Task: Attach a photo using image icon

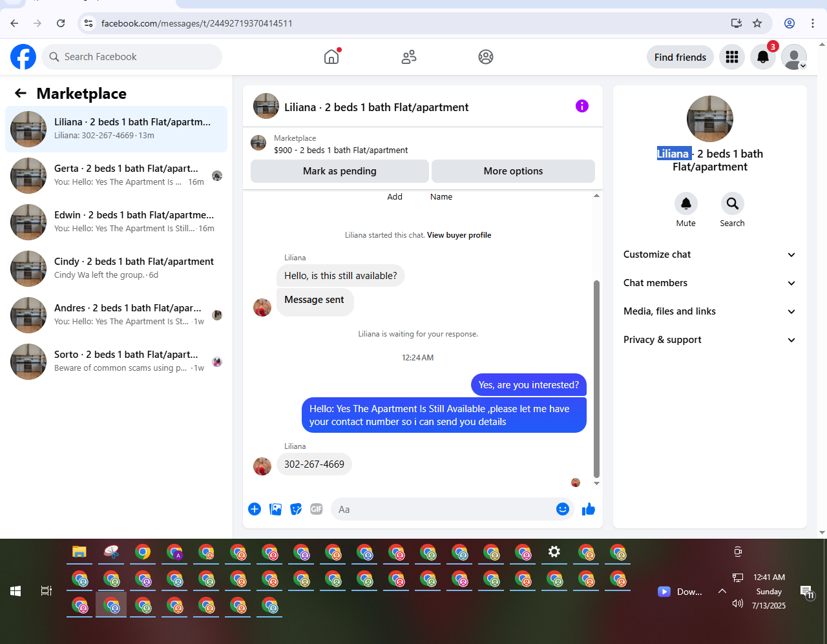Action: [x=276, y=509]
